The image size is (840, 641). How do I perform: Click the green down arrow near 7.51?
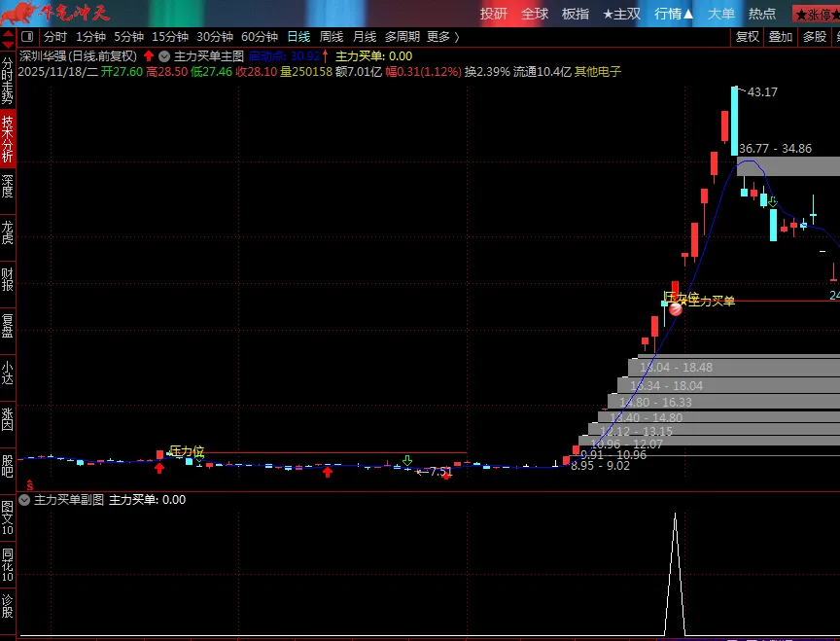tap(407, 460)
